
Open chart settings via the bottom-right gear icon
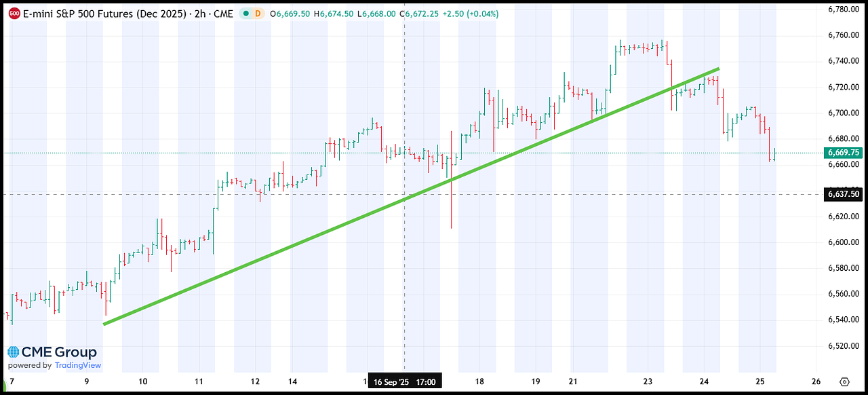pyautogui.click(x=844, y=381)
